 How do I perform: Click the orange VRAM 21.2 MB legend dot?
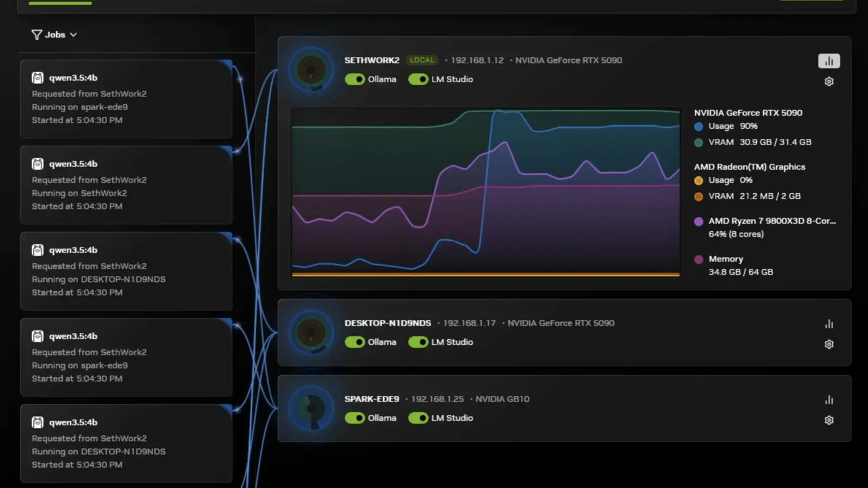pyautogui.click(x=699, y=196)
